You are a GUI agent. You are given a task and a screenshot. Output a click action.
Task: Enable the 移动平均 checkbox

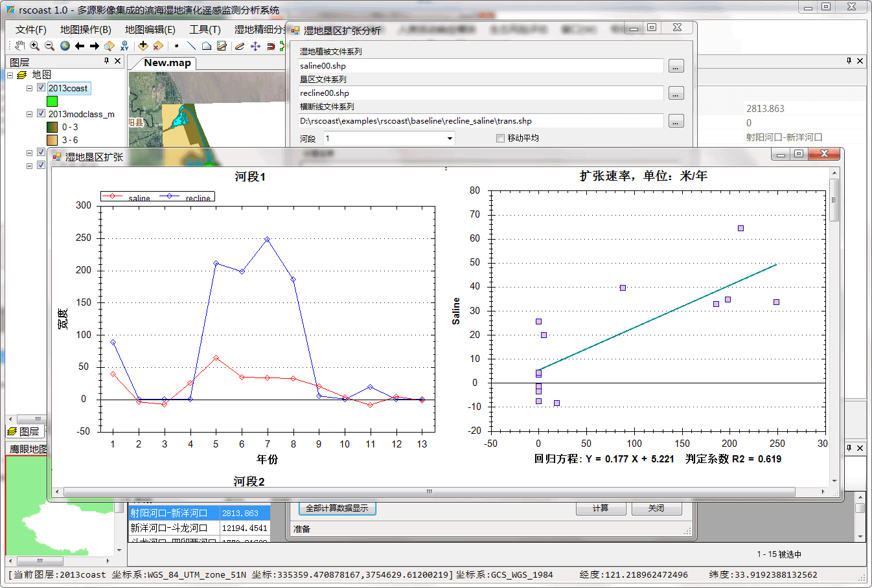pos(500,138)
